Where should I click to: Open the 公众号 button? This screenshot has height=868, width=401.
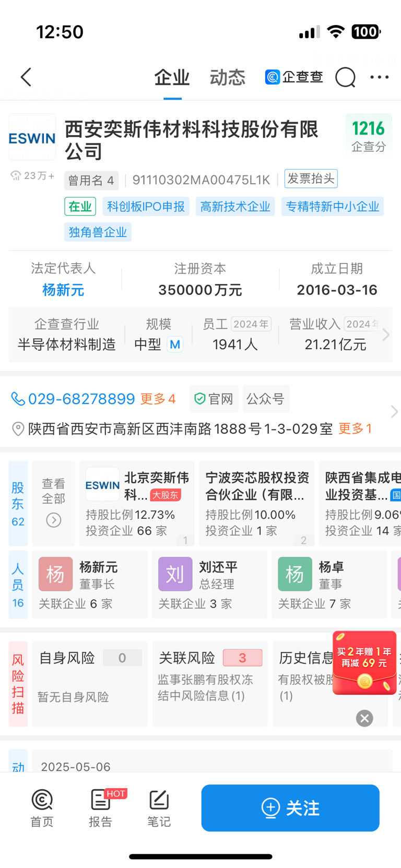pos(266,399)
